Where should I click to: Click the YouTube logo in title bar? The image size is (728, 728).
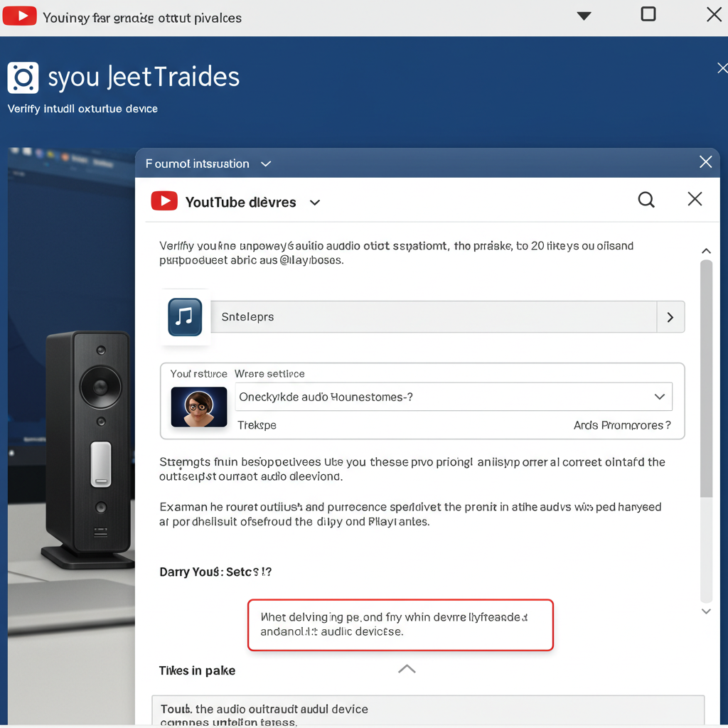[19, 16]
